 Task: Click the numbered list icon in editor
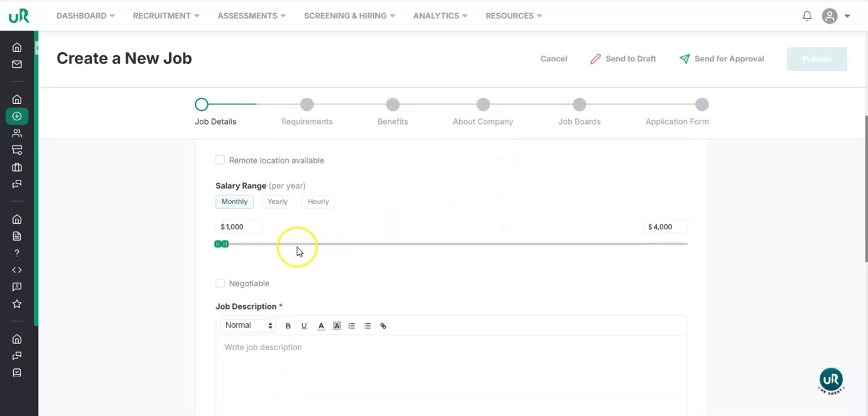[352, 326]
